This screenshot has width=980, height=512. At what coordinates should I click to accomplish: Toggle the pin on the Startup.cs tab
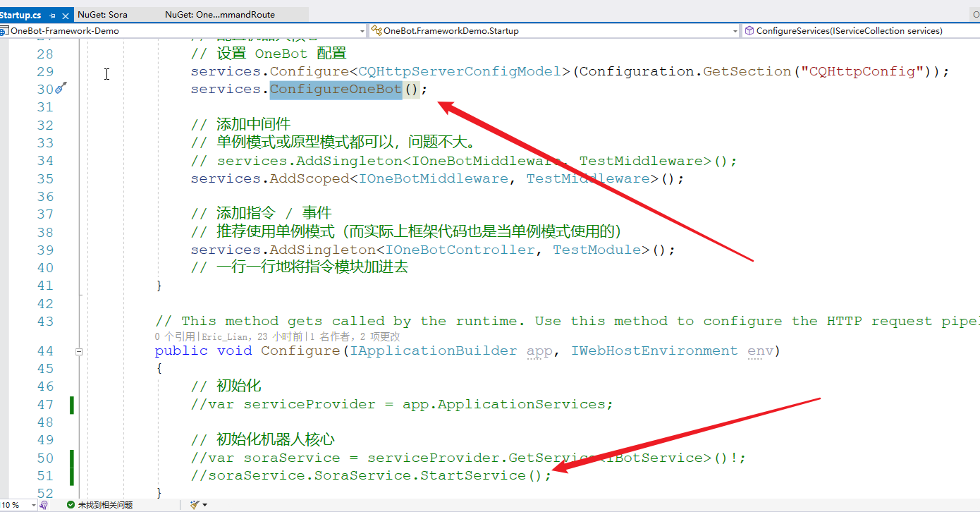coord(53,14)
